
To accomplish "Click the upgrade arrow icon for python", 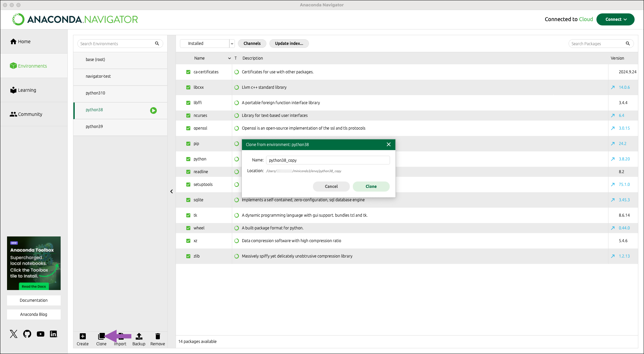I will pyautogui.click(x=613, y=159).
